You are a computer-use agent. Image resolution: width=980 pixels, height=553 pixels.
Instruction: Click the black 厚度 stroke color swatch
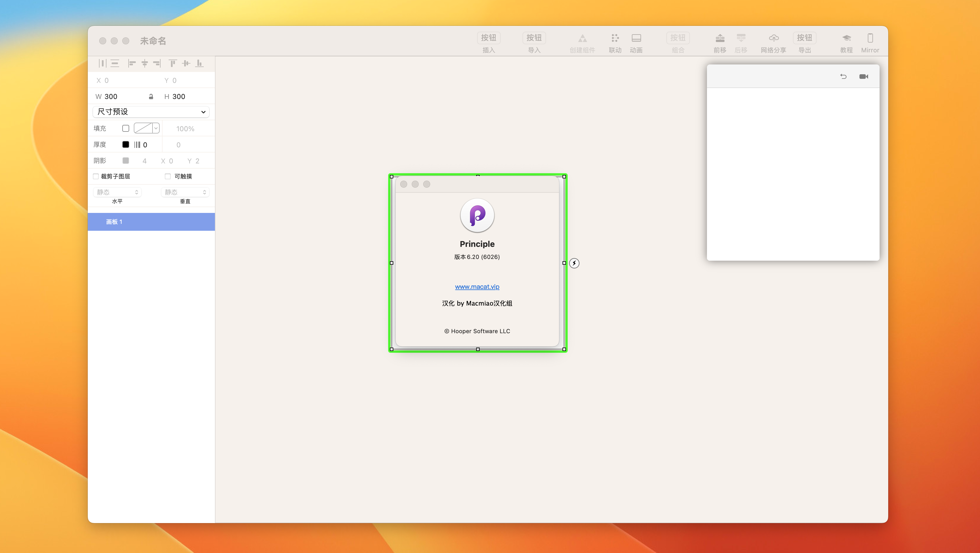coord(125,144)
